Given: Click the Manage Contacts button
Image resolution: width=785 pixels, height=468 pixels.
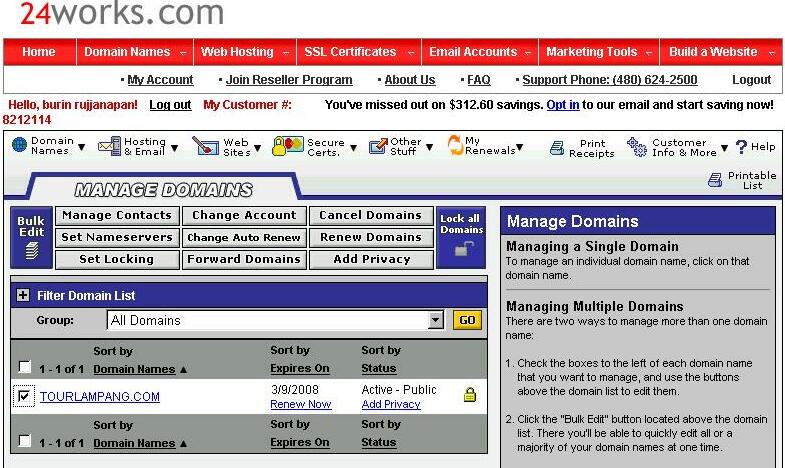Looking at the screenshot, I should tap(117, 216).
